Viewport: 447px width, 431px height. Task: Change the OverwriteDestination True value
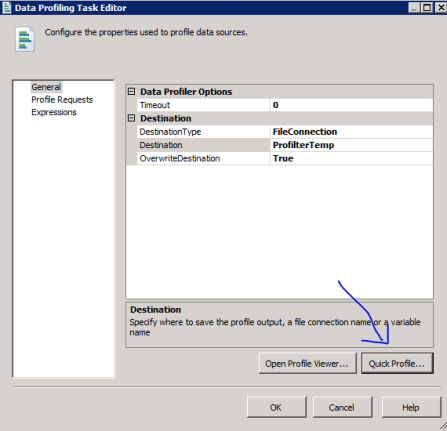tap(352, 158)
